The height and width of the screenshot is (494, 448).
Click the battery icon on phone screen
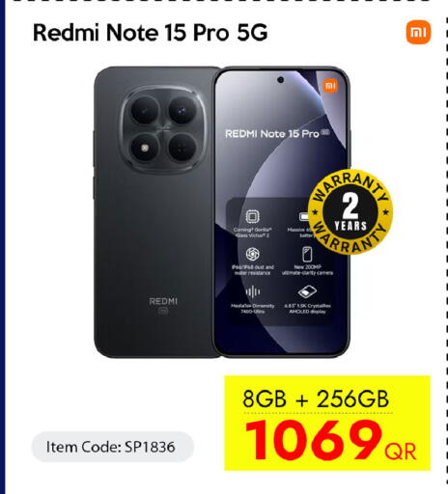click(303, 216)
